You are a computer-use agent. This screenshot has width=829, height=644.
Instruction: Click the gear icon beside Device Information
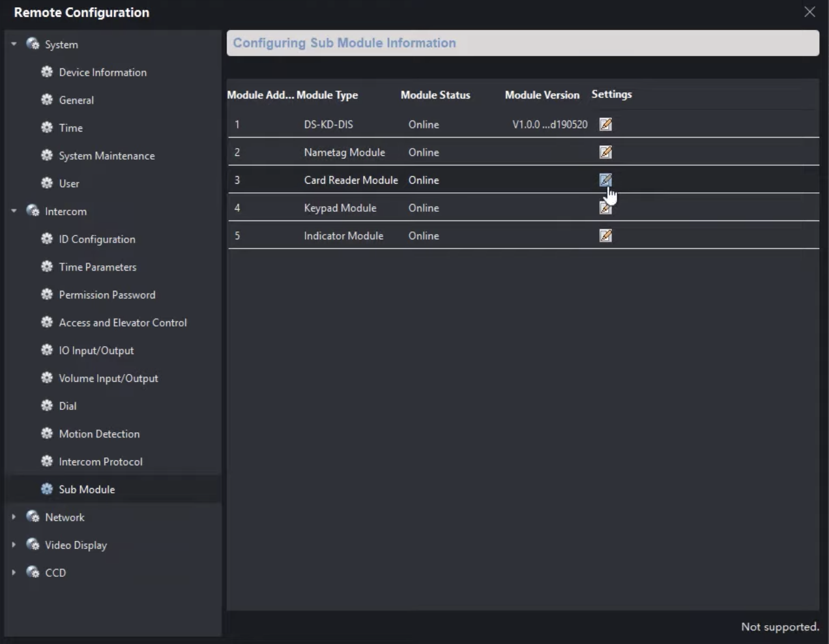click(x=47, y=72)
